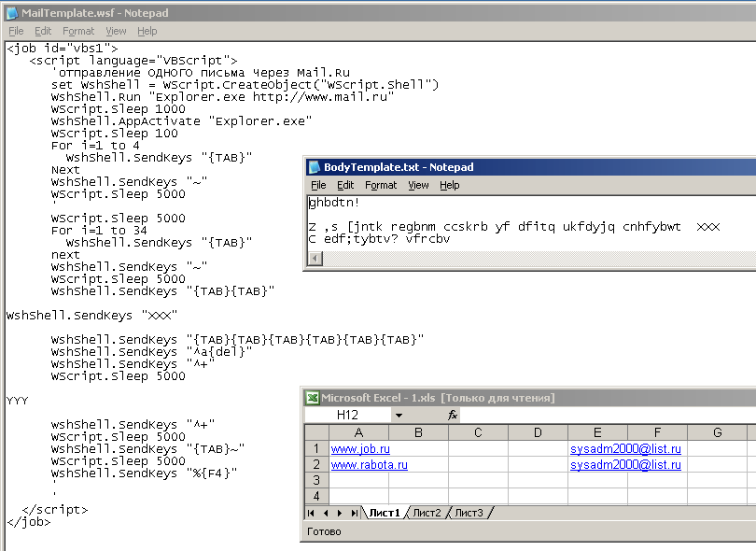Go to next sheet arrow in Excel

pos(340,513)
